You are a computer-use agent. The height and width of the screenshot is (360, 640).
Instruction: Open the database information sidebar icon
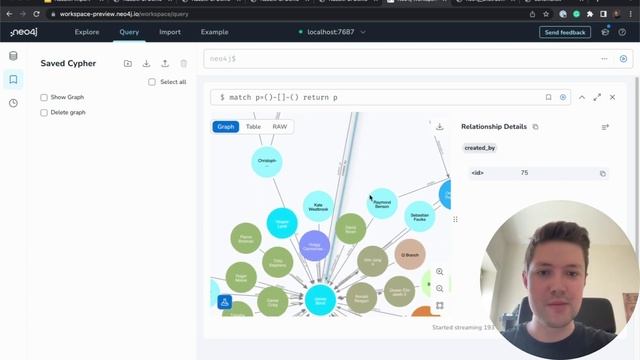(13, 56)
